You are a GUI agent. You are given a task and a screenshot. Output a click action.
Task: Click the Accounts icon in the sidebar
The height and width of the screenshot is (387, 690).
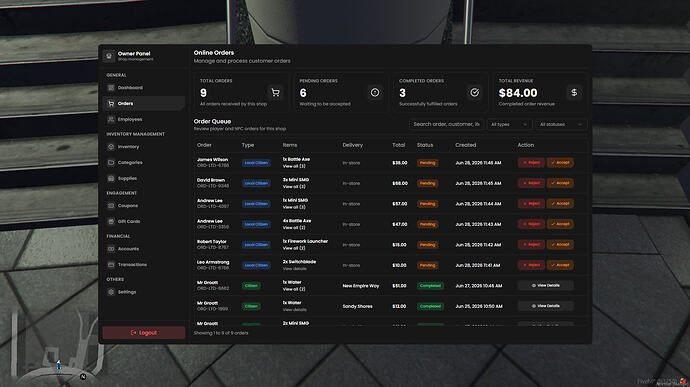111,249
